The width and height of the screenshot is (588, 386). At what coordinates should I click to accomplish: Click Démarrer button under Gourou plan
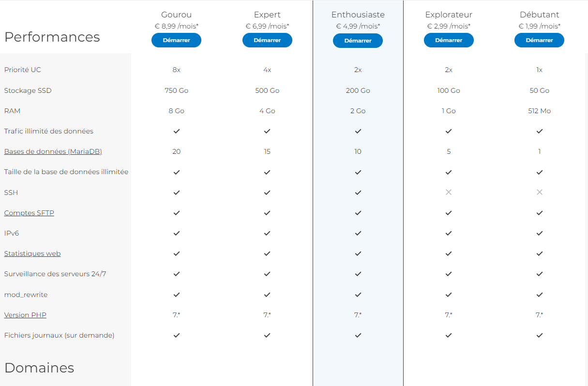coord(176,41)
